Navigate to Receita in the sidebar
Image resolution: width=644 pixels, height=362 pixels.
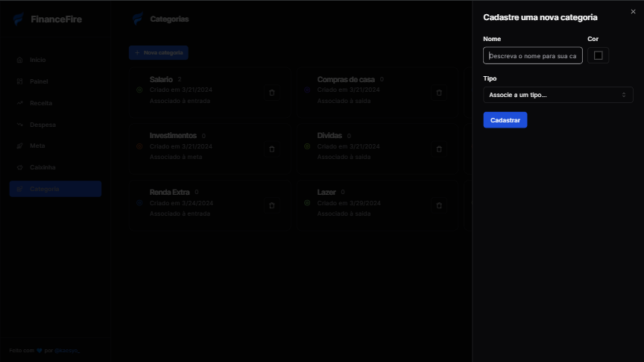[40, 103]
